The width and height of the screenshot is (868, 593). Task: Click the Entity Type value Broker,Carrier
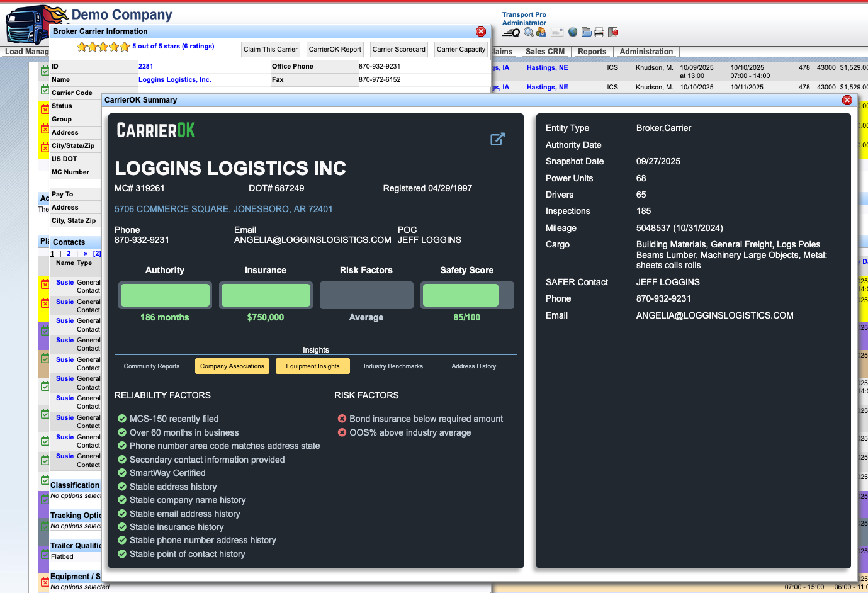[x=663, y=128]
